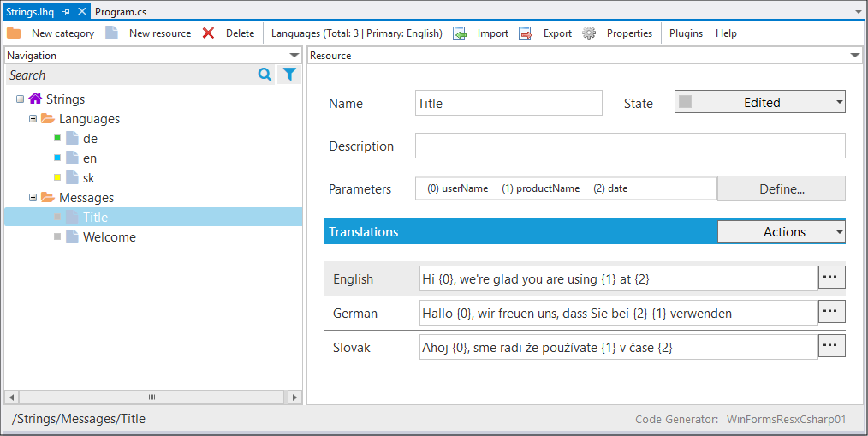868x436 pixels.
Task: Click the en file icon
Action: 72,158
